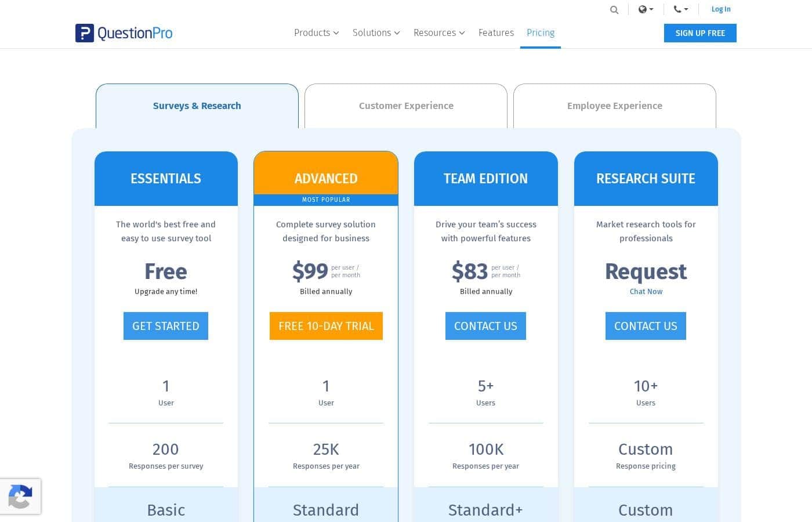Image resolution: width=812 pixels, height=522 pixels.
Task: Click the 200 responses per survey value
Action: [x=166, y=449]
